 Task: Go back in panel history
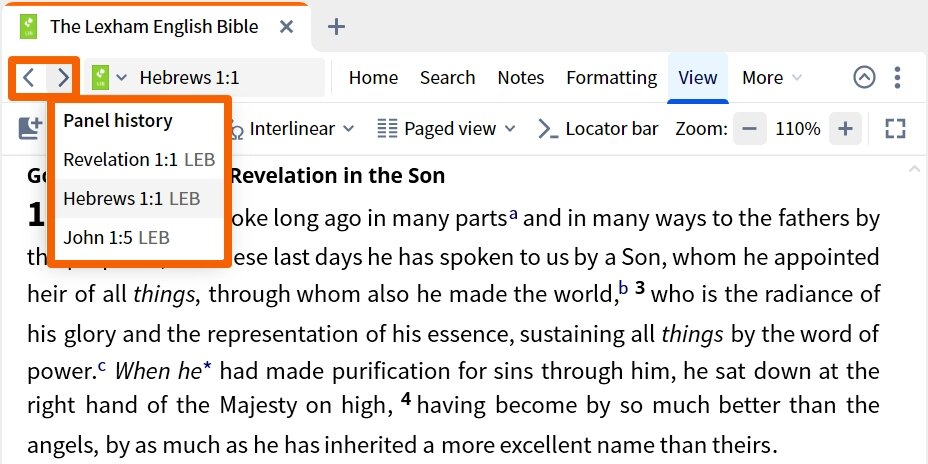28,78
